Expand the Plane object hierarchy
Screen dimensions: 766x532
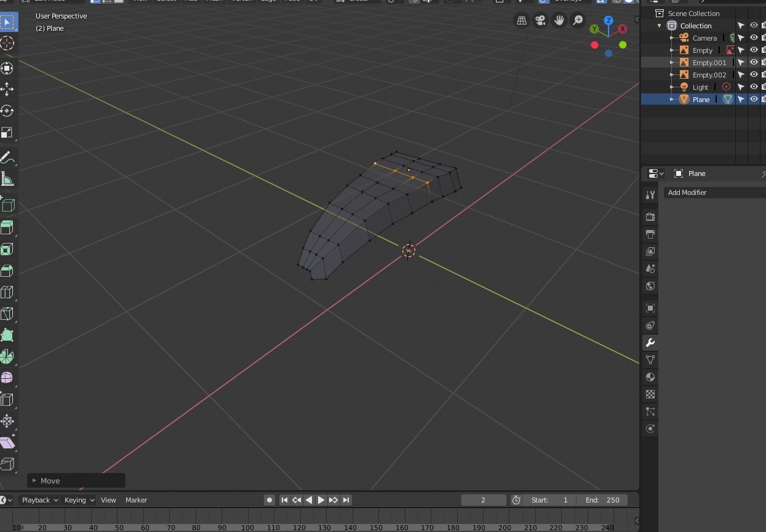pyautogui.click(x=672, y=99)
